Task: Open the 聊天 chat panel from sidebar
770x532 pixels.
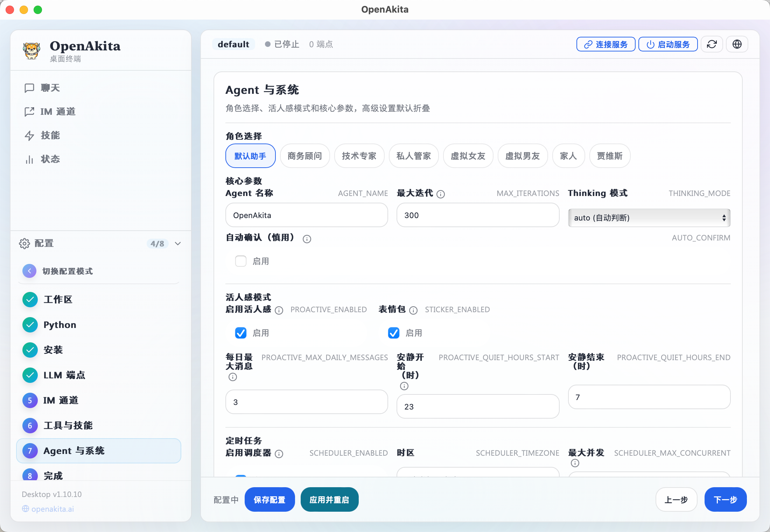Action: (x=49, y=88)
